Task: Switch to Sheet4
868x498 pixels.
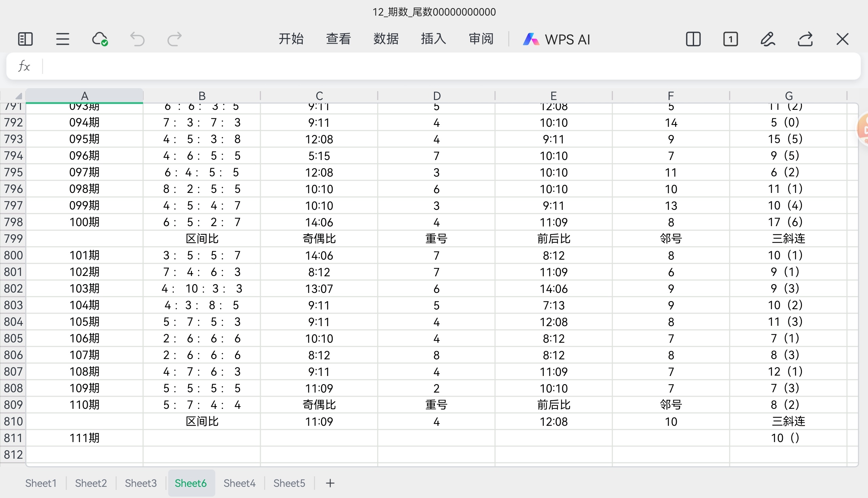Action: [x=239, y=483]
